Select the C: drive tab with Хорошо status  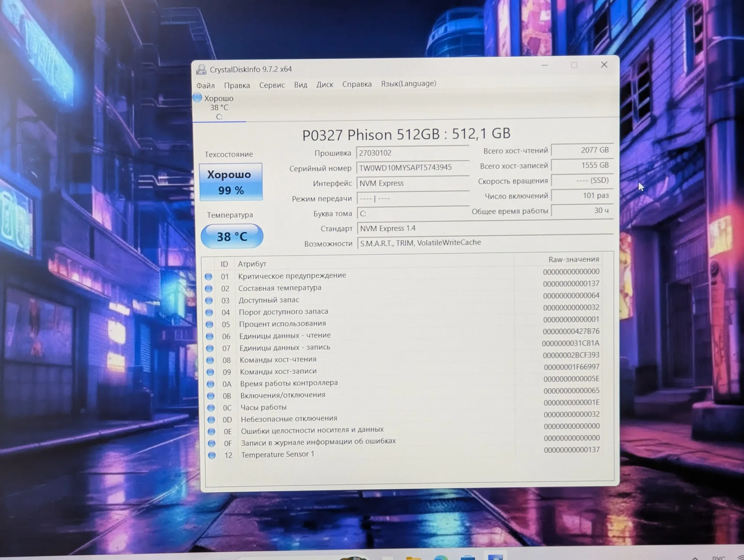click(x=219, y=107)
